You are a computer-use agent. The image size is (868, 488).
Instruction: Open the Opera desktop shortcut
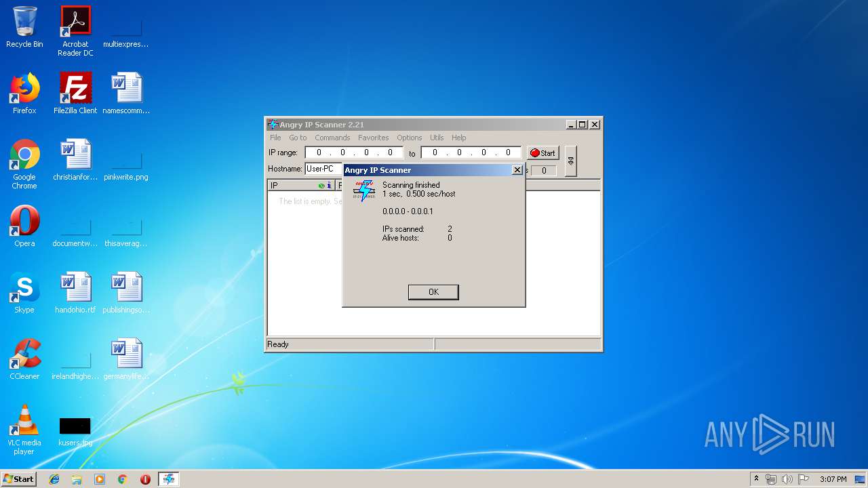[24, 226]
